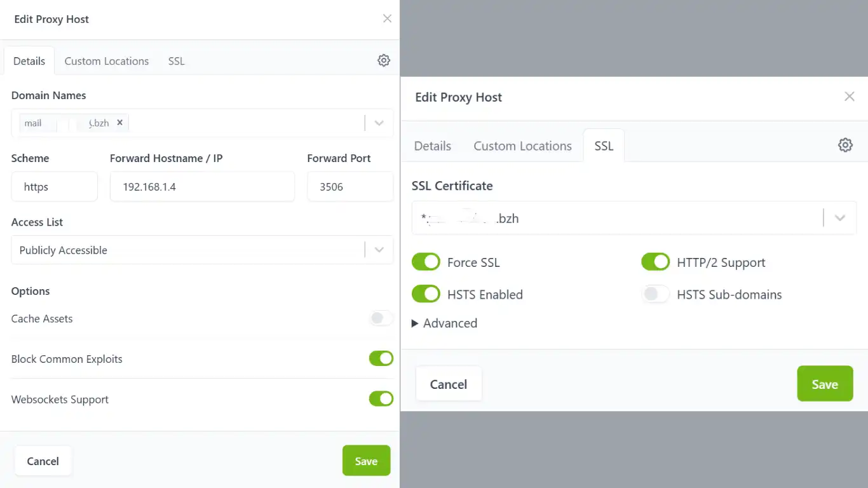Image resolution: width=868 pixels, height=488 pixels.
Task: Click the Forward Port input field
Action: (x=349, y=187)
